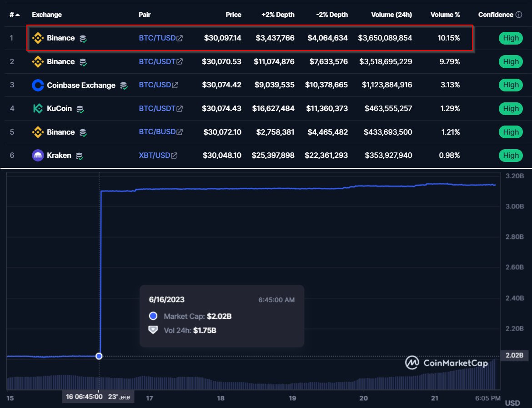Click the Binance logo in row 1
Screen dimensions: 532x408
coord(38,38)
